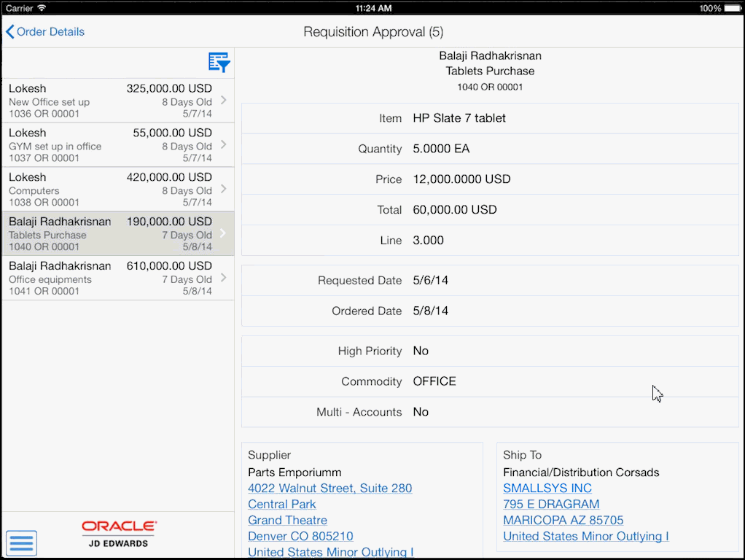The width and height of the screenshot is (745, 560).
Task: Select requisition 1038 OR 00001
Action: (x=118, y=189)
